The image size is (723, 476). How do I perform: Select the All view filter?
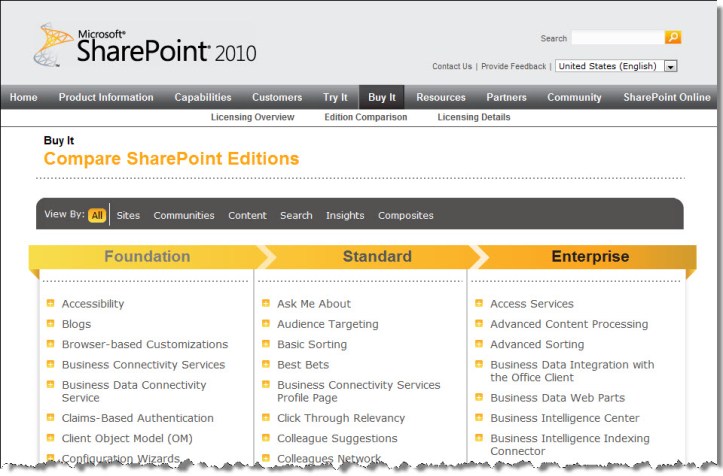pyautogui.click(x=96, y=215)
